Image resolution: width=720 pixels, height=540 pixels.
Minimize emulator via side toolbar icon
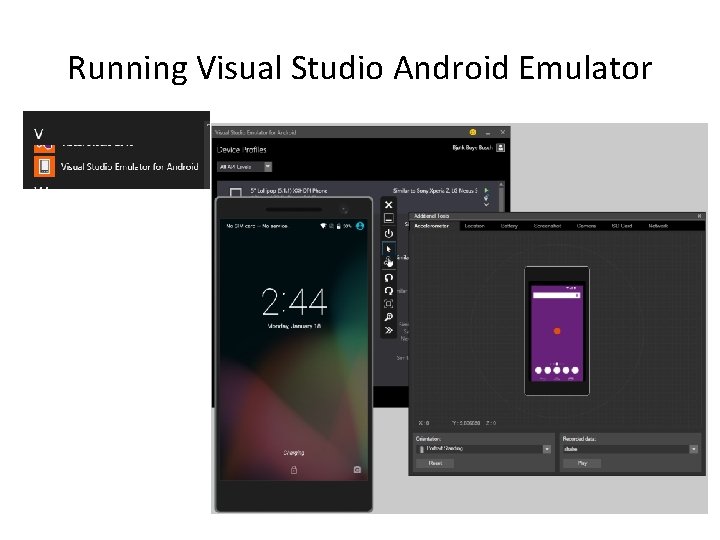coord(388,219)
